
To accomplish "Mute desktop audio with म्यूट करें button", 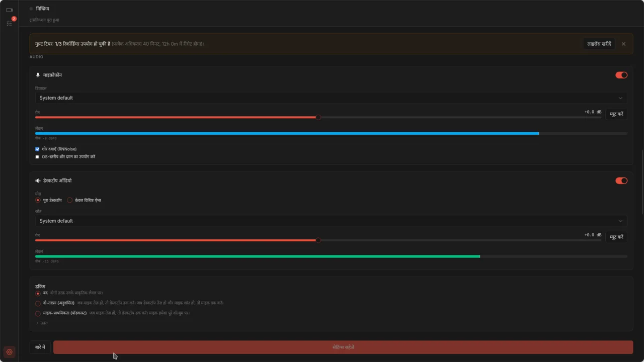I will pos(616,237).
